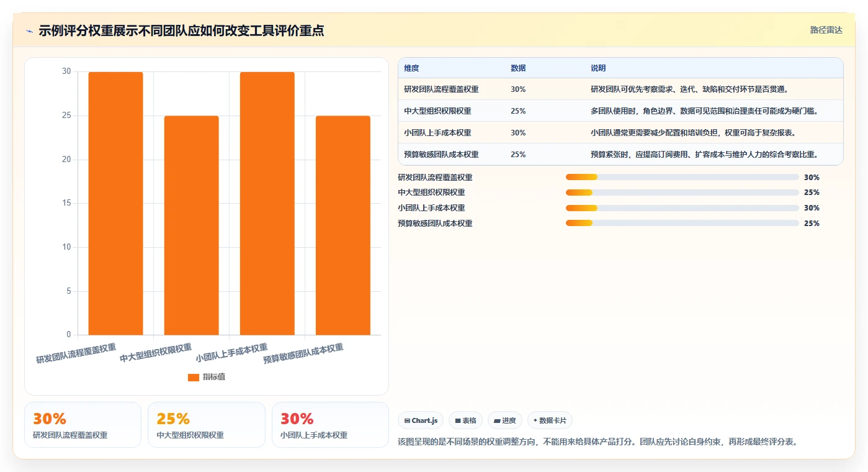
Task: Click the 中大型组织权限权重 progress bar
Action: pos(682,193)
